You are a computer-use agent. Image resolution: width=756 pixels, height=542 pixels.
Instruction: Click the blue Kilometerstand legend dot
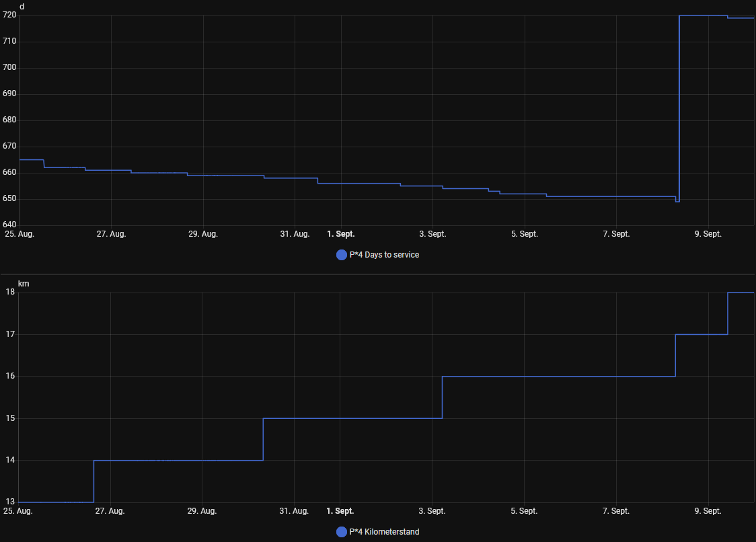coord(342,532)
